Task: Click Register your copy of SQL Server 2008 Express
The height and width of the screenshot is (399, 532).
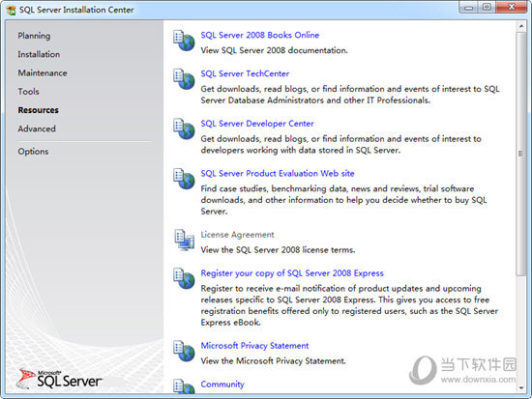Action: (x=292, y=273)
